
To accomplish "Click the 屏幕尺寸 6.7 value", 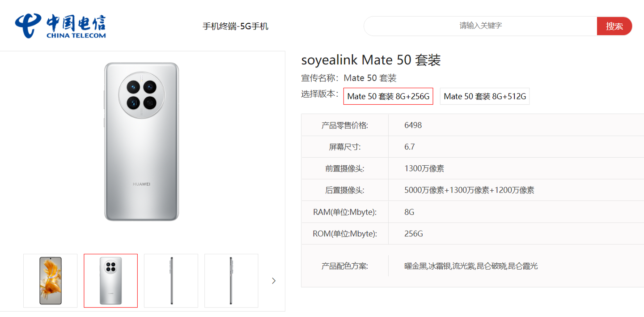I will point(410,147).
